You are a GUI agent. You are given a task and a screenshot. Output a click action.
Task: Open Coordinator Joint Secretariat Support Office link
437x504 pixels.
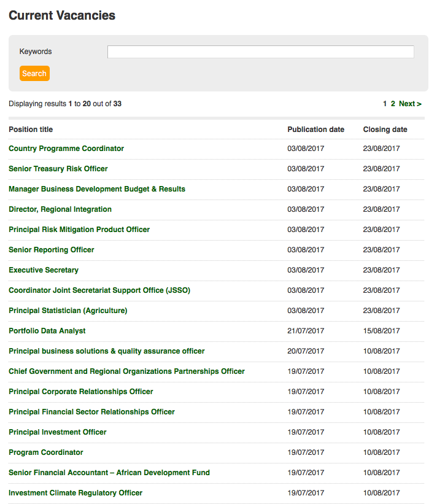99,290
